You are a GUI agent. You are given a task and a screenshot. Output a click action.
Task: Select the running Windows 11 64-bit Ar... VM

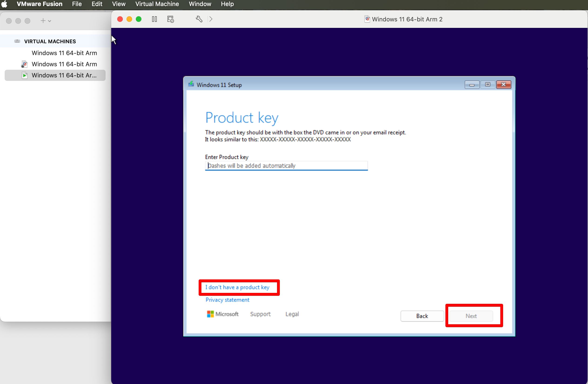(x=64, y=75)
